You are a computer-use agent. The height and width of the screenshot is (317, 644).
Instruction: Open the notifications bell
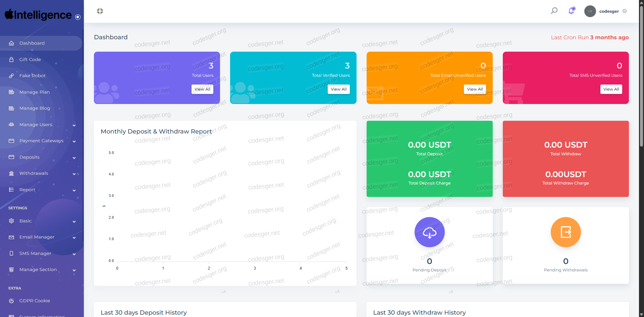pyautogui.click(x=571, y=11)
